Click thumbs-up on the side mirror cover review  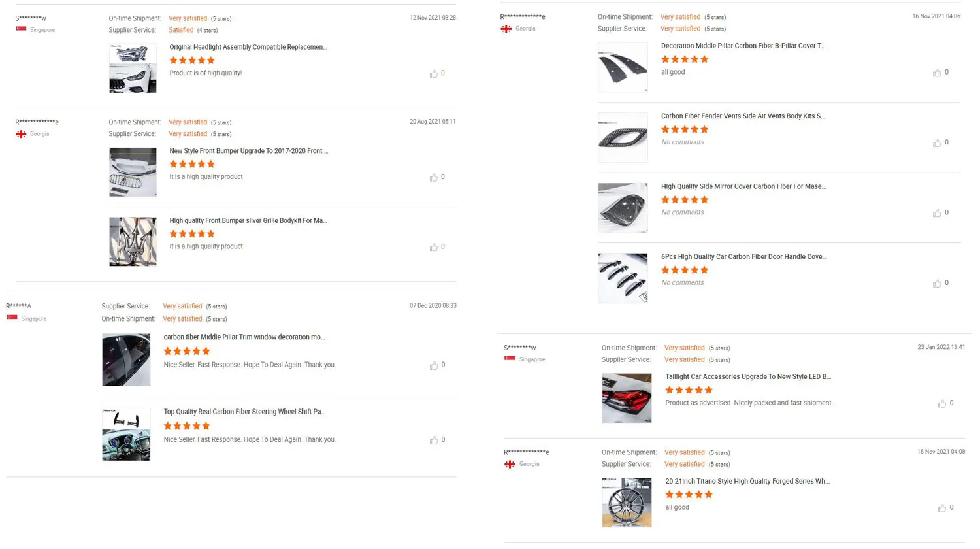(x=937, y=213)
